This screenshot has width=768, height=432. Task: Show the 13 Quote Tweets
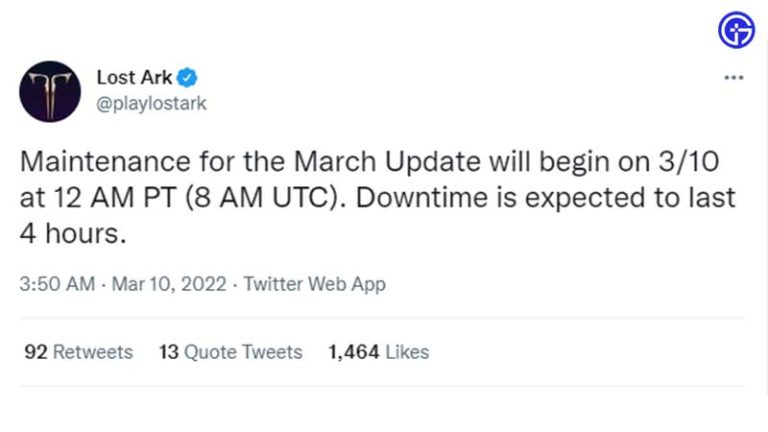230,352
